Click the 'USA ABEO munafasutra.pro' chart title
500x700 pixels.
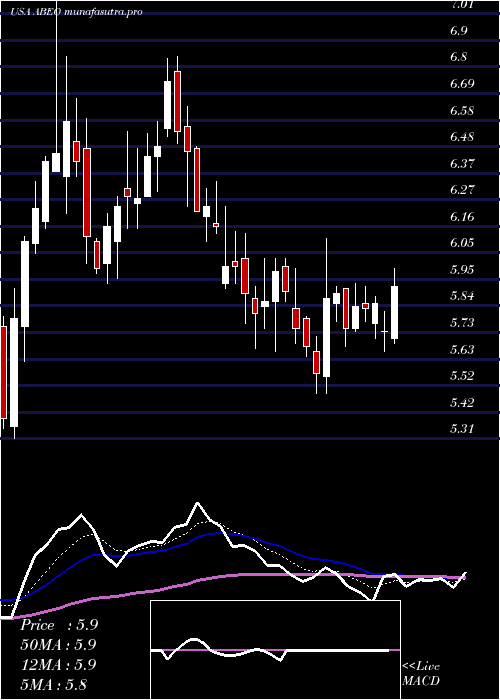coord(77,12)
